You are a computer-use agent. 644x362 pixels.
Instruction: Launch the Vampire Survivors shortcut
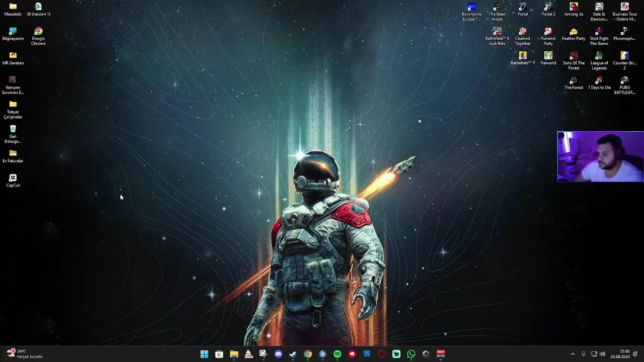point(13,85)
